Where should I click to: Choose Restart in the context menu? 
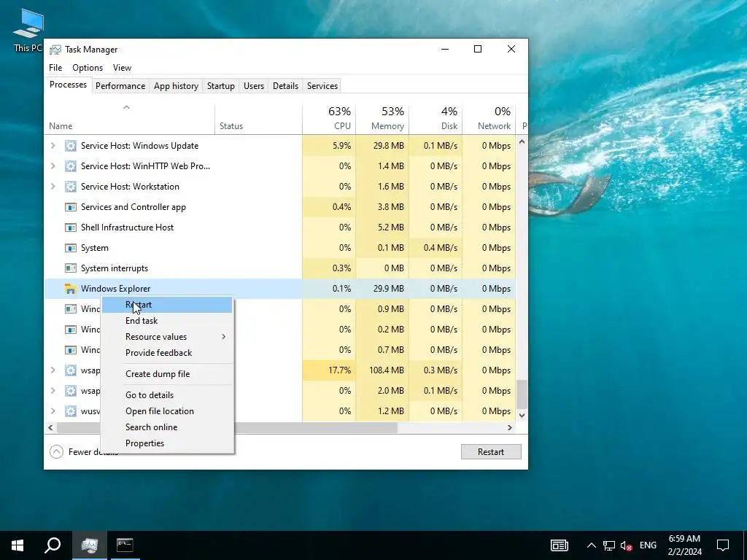(167, 305)
